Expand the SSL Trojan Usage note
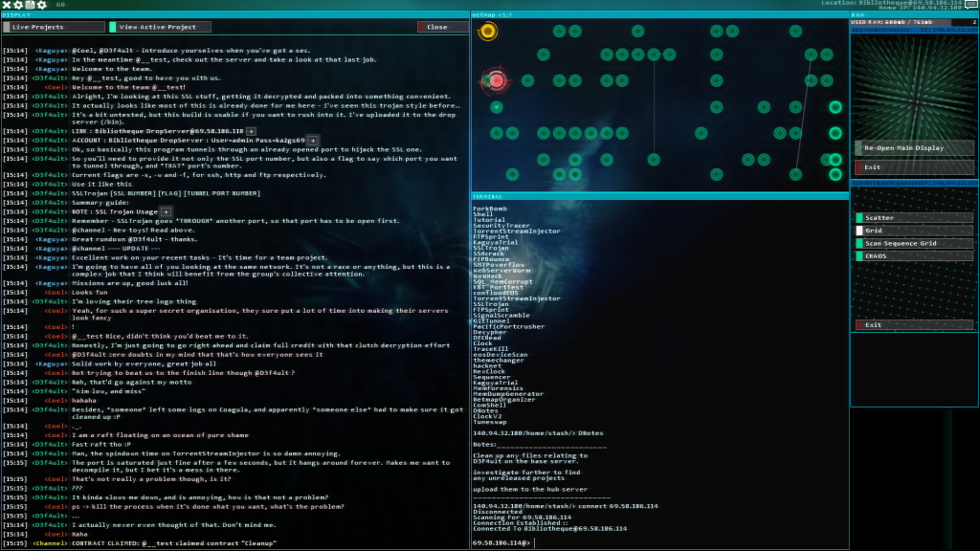The width and height of the screenshot is (980, 551). 166,210
